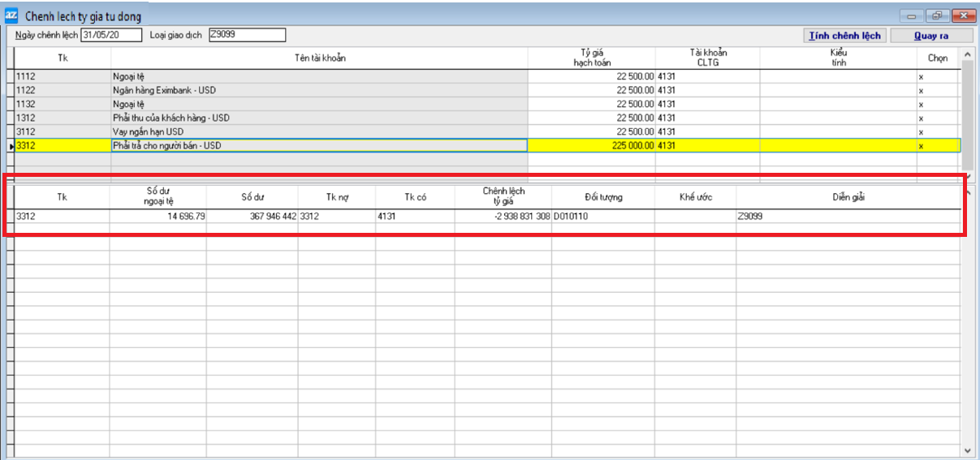
Task: Click the Phải thu của khách hàng row
Action: point(318,118)
